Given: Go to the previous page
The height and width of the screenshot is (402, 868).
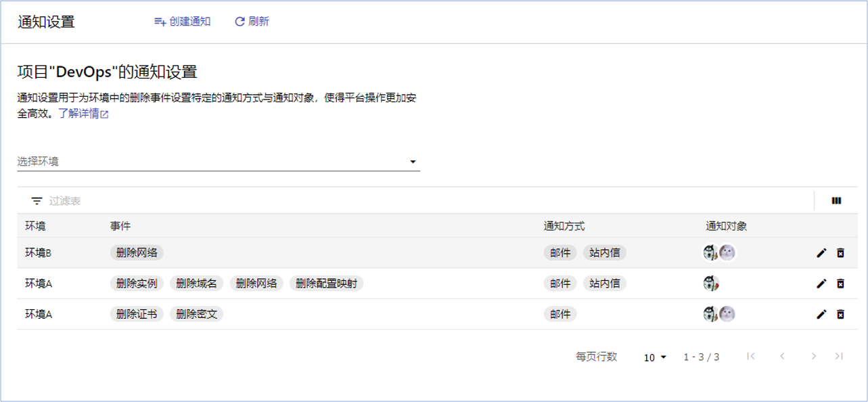Looking at the screenshot, I should click(782, 357).
